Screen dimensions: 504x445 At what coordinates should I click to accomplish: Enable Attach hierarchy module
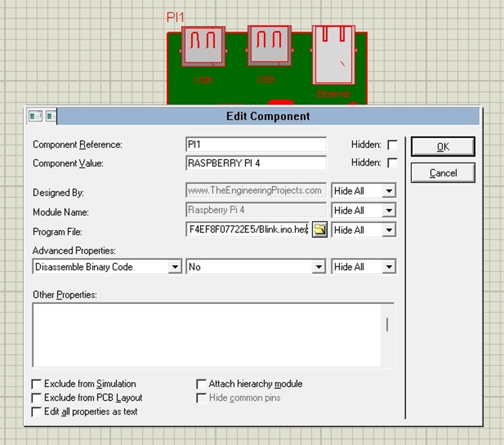201,384
